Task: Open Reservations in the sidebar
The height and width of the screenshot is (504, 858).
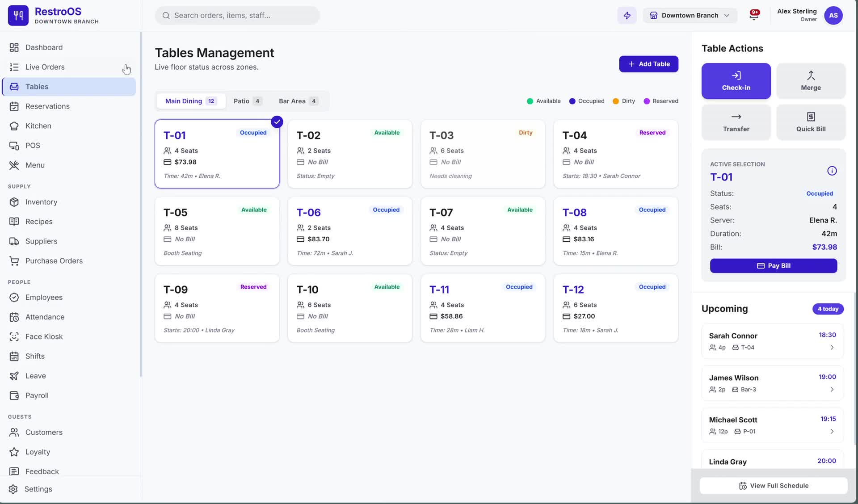Action: click(69, 106)
